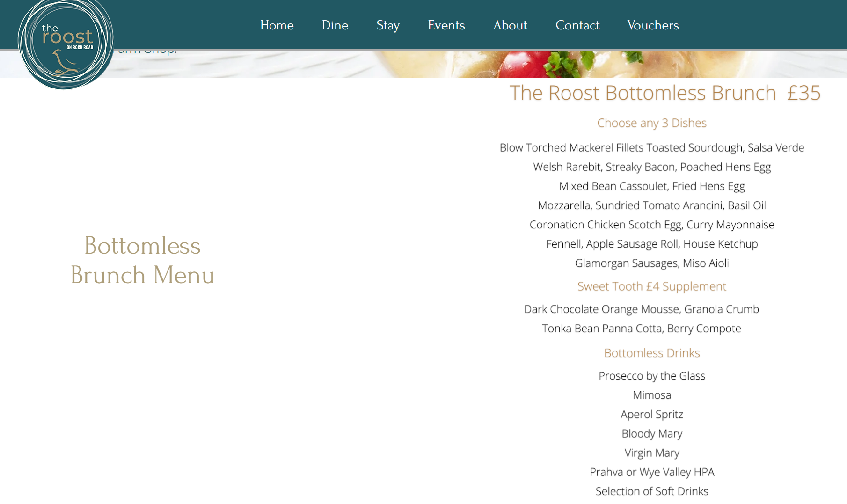Click the Bottomless Drinks subheading
Screen dimensions: 847x504
click(x=651, y=353)
